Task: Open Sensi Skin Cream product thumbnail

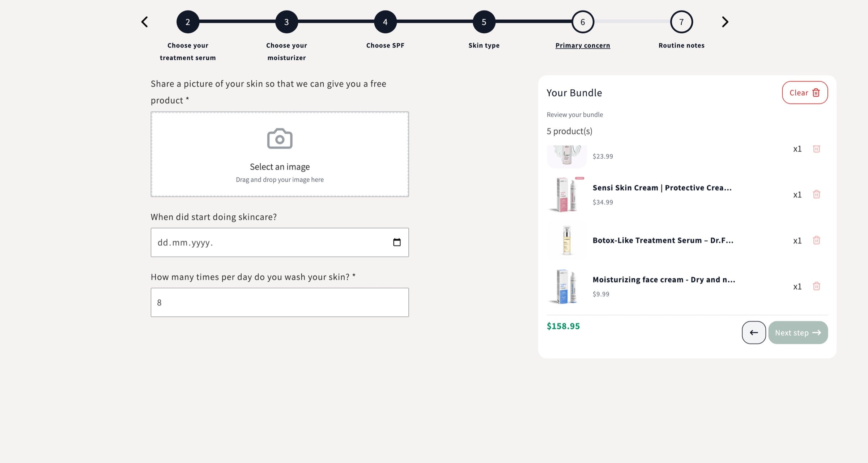Action: (x=567, y=194)
